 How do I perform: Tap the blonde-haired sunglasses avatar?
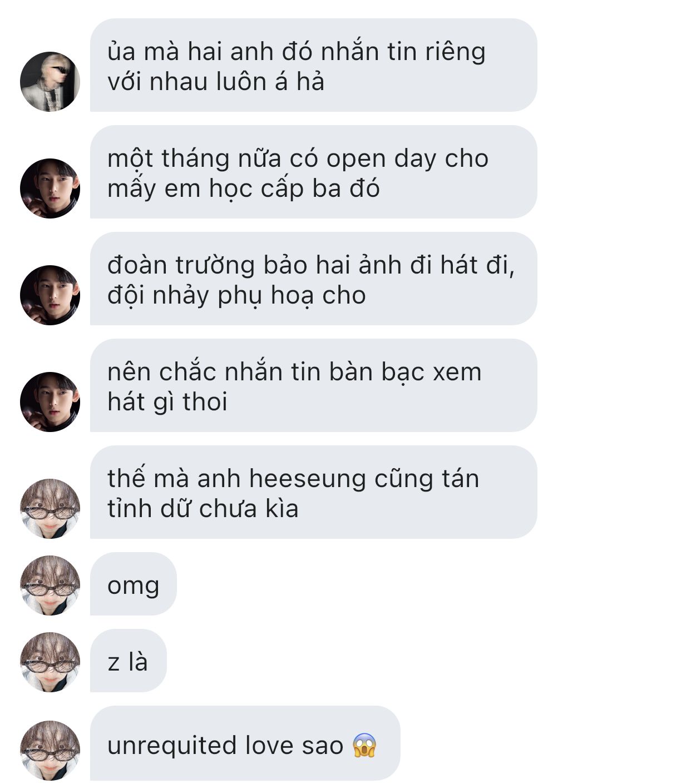pyautogui.click(x=50, y=82)
